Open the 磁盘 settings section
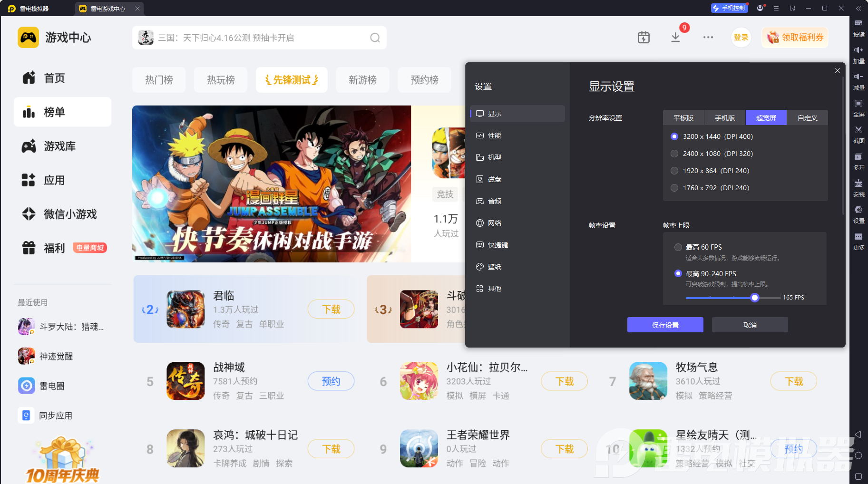Image resolution: width=868 pixels, height=484 pixels. (517, 179)
